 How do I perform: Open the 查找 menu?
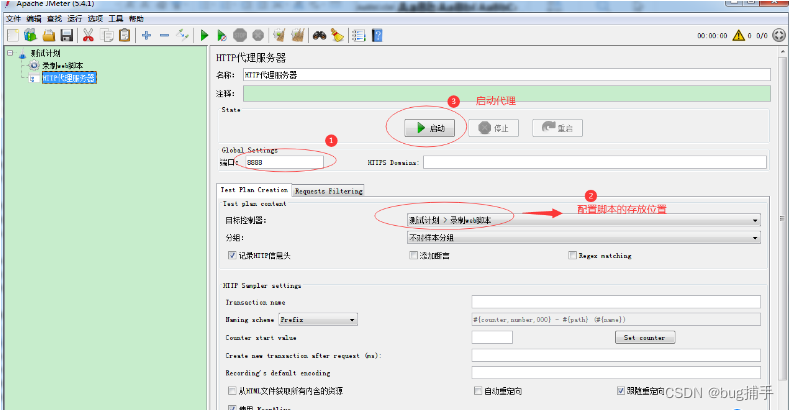[x=54, y=19]
